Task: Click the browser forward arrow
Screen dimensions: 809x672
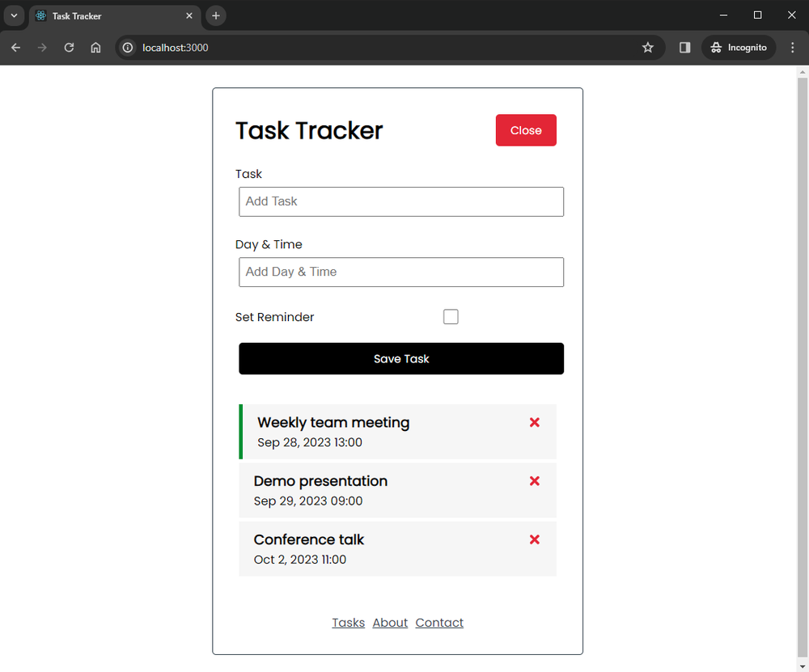Action: click(42, 48)
